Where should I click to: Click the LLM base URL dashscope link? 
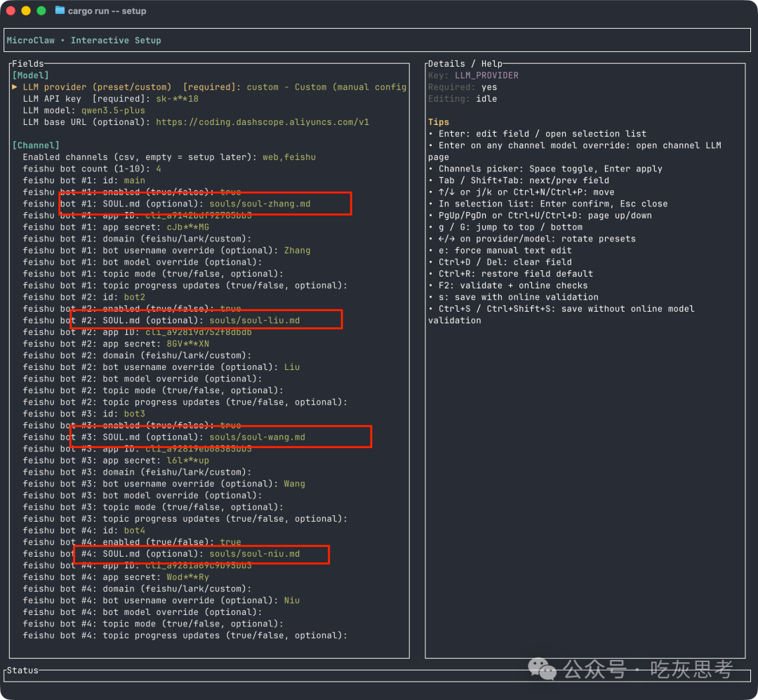point(262,122)
